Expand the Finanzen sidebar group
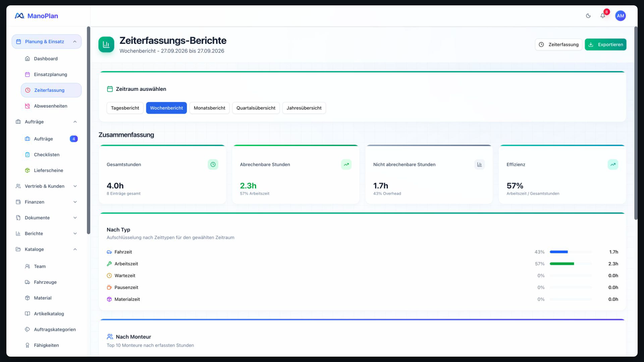This screenshot has height=362, width=644. click(47, 202)
